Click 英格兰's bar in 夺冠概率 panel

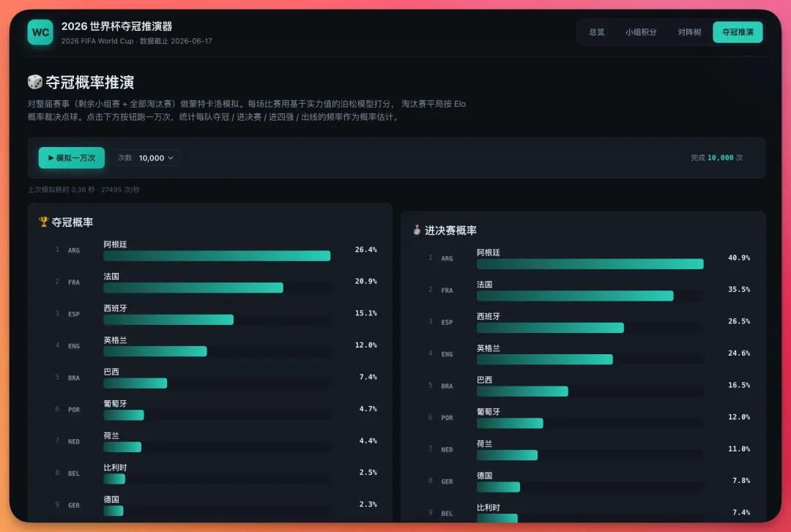(x=155, y=351)
